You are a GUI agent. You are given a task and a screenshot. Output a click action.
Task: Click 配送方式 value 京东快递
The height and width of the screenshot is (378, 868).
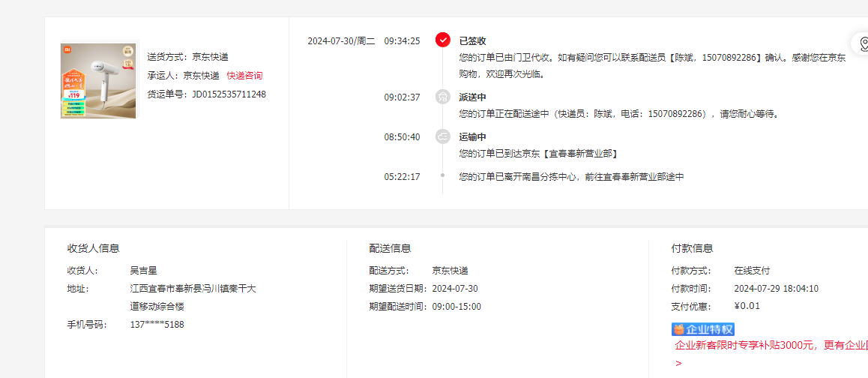click(x=450, y=271)
